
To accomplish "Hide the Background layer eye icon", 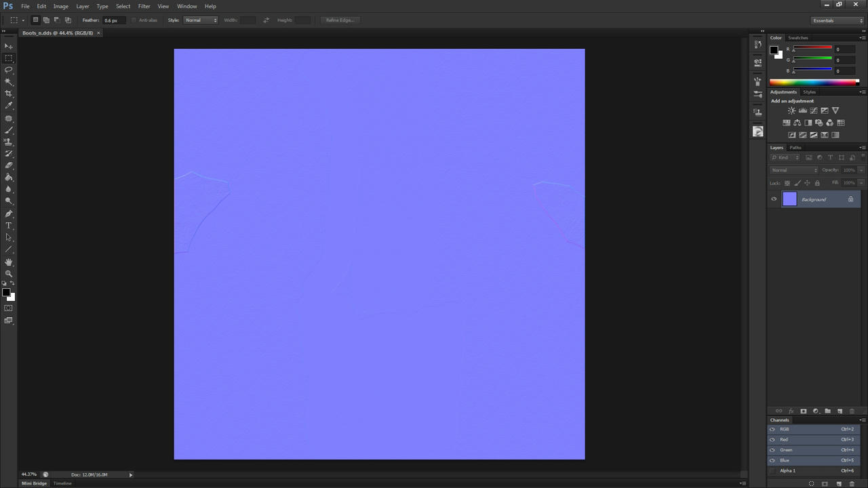I will [x=774, y=199].
